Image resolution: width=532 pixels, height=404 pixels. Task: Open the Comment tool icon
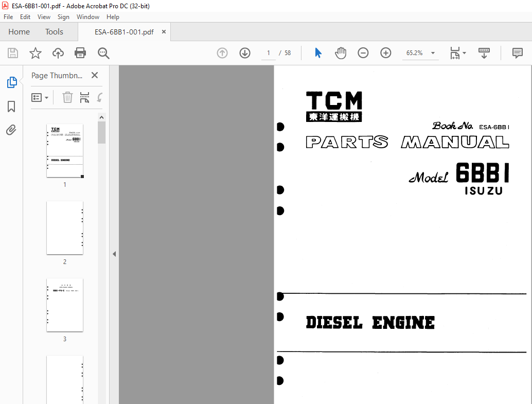click(x=518, y=53)
